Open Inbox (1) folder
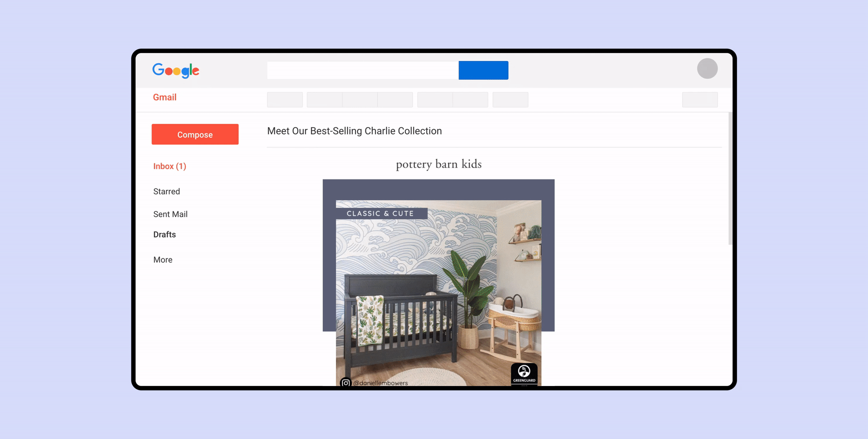The image size is (868, 439). click(x=170, y=166)
